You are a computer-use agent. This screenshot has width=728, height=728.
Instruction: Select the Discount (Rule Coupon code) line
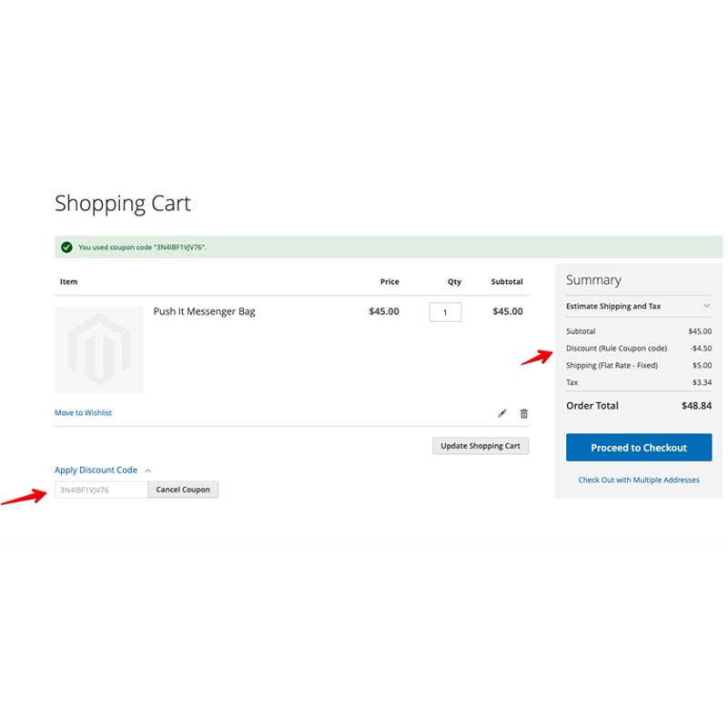(x=616, y=349)
